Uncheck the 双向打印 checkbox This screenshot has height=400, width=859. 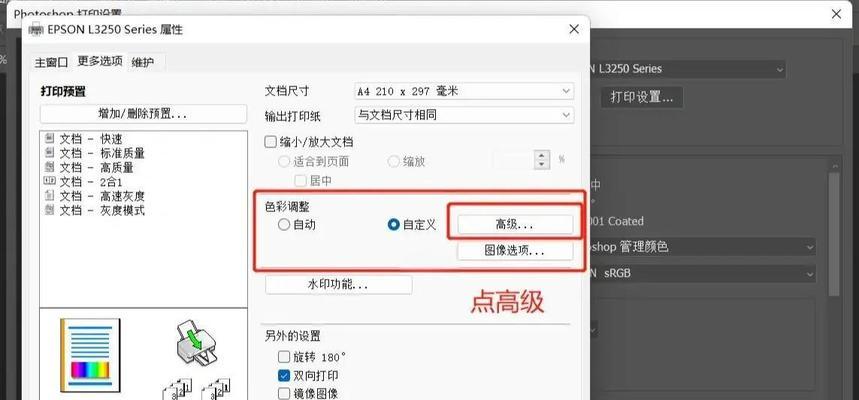pos(284,376)
